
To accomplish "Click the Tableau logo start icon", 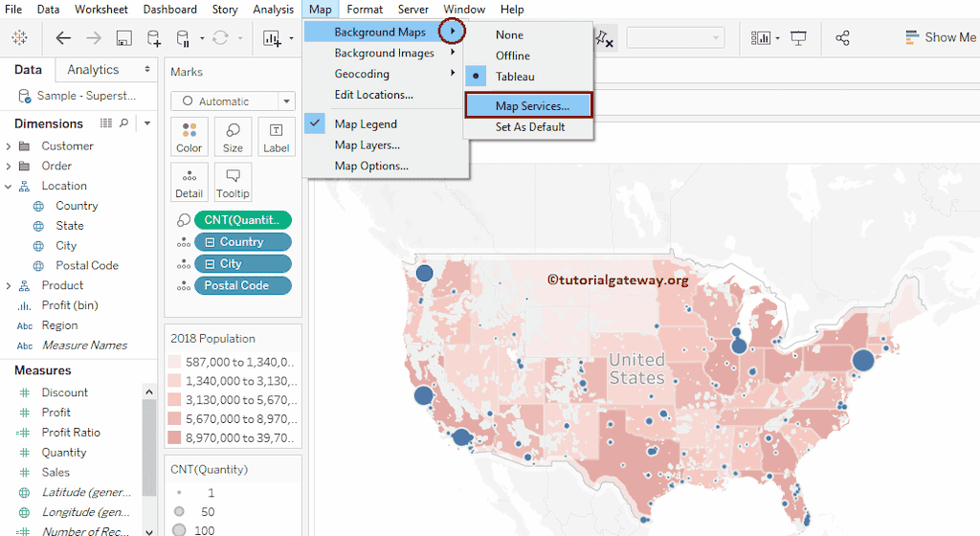I will 19,38.
